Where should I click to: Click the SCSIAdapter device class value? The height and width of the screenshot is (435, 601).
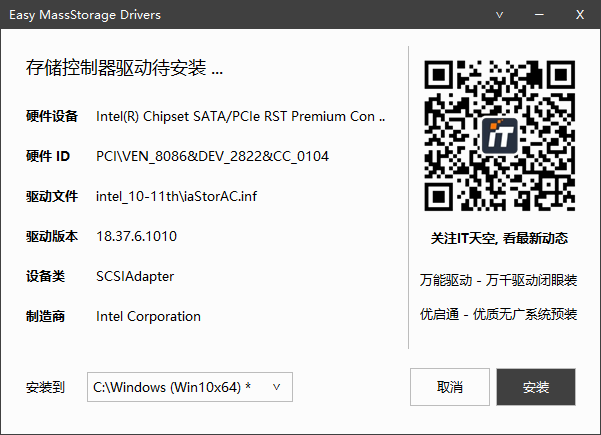pyautogui.click(x=135, y=276)
